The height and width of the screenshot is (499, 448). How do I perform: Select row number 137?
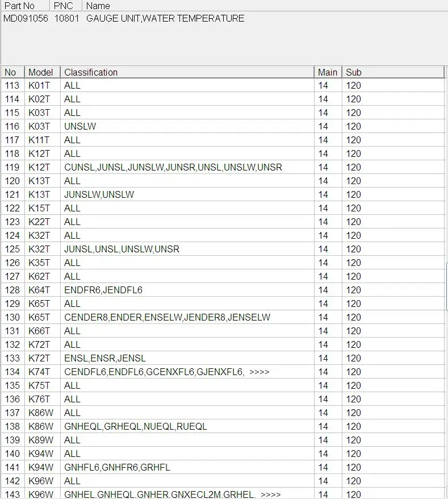[12, 413]
